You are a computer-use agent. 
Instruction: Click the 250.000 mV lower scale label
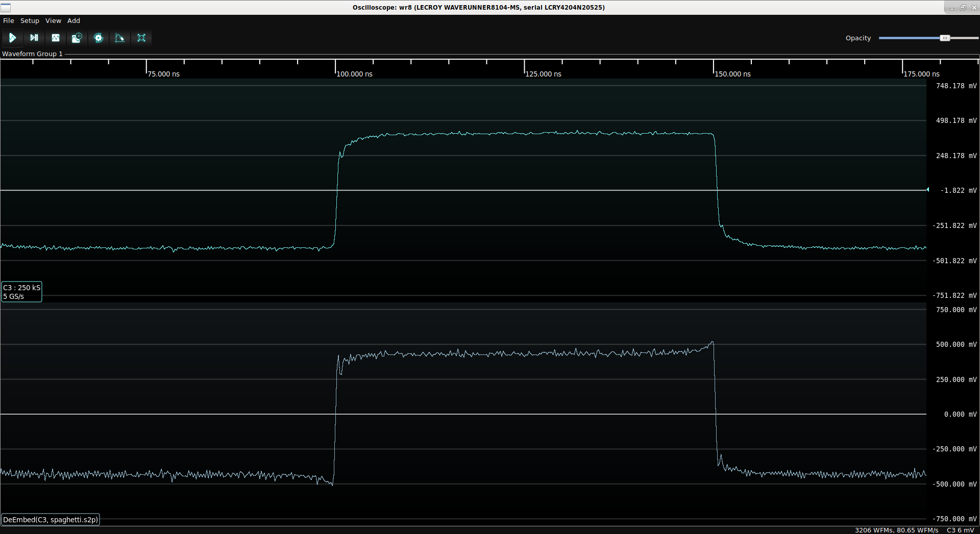tap(956, 379)
